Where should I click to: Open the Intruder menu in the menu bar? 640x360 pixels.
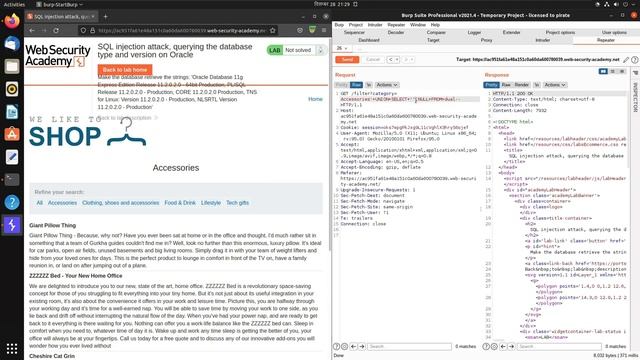[x=375, y=25]
